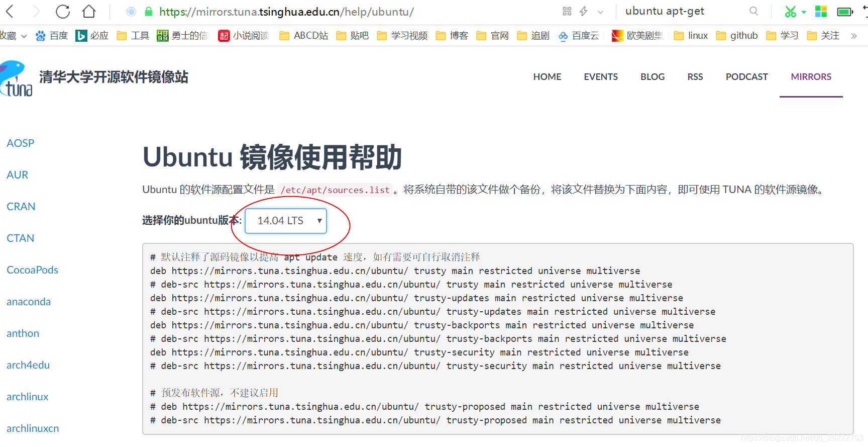Open archlinux help link in sidebar
The height and width of the screenshot is (447, 868).
point(28,397)
